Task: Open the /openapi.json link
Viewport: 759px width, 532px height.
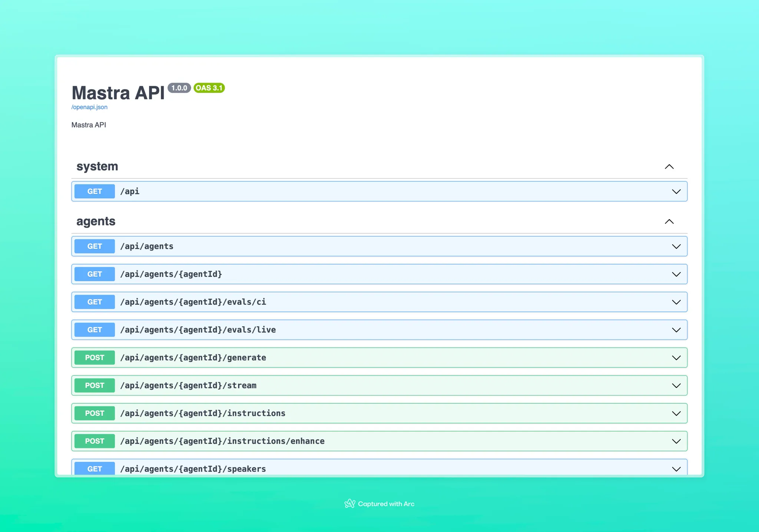Action: click(x=89, y=107)
